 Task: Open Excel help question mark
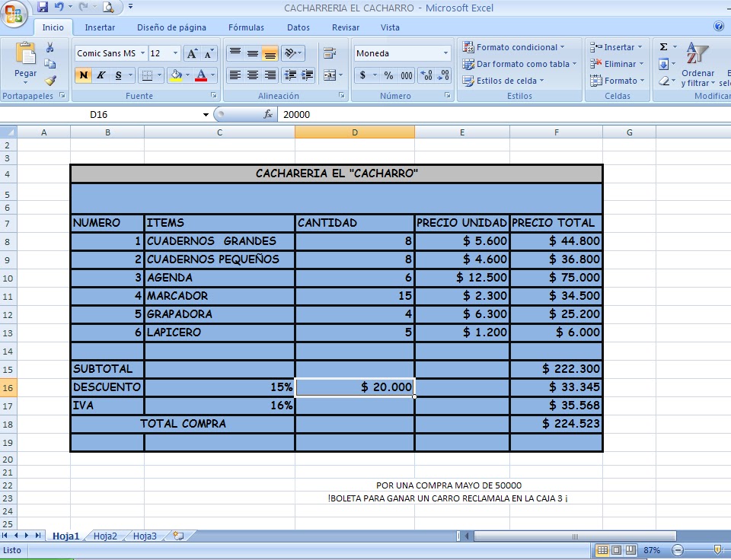[x=719, y=26]
